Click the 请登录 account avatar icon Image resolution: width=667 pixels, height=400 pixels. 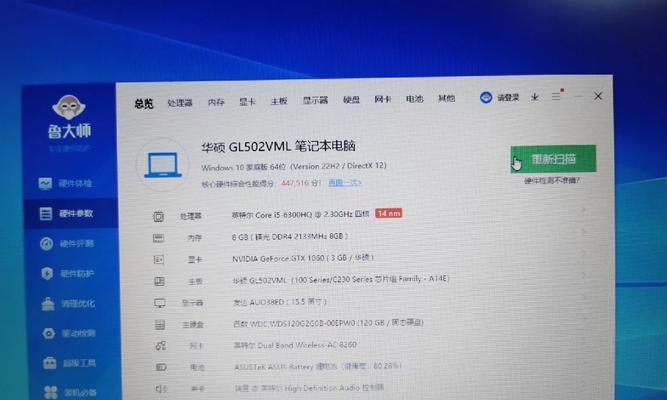tap(486, 98)
